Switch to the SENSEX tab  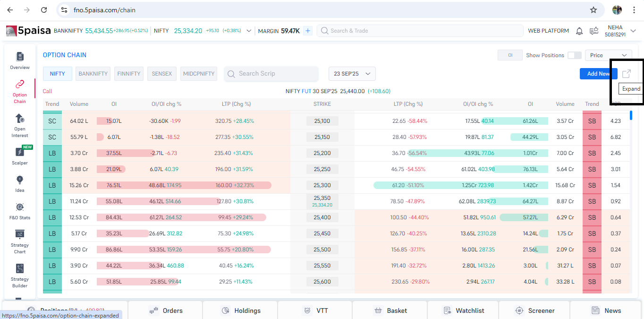tap(162, 74)
